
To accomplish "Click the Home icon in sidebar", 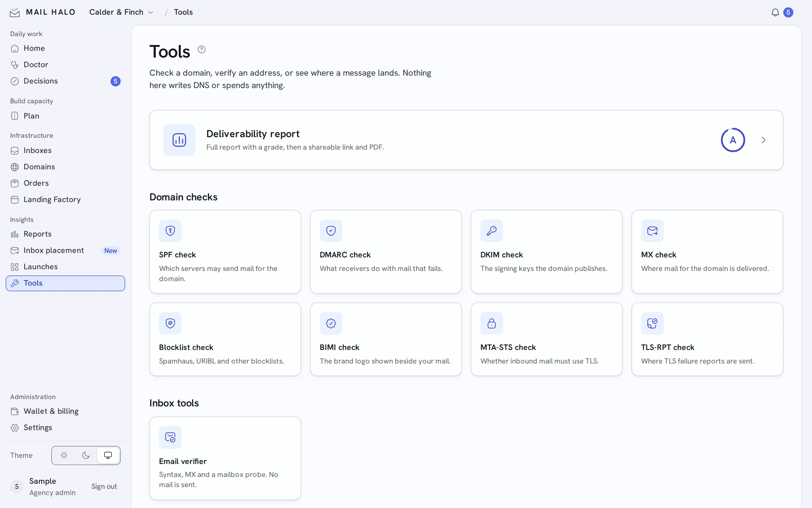I will coord(14,48).
